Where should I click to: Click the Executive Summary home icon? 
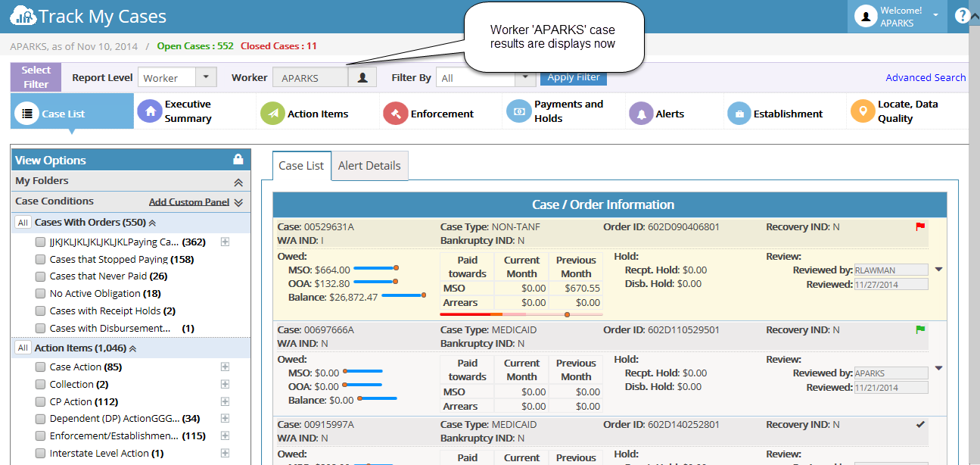click(150, 111)
